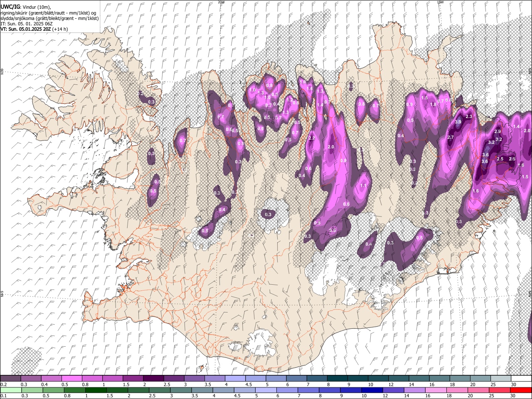Pick the dark blue 10–12 rain legend swatch
Screen dimensions: 532x399
(372, 390)
